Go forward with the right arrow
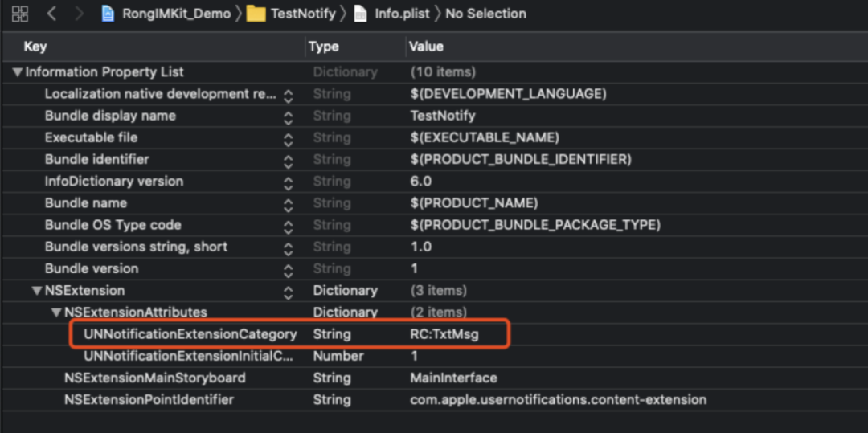Screen dimensions: 868x433 click(78, 14)
